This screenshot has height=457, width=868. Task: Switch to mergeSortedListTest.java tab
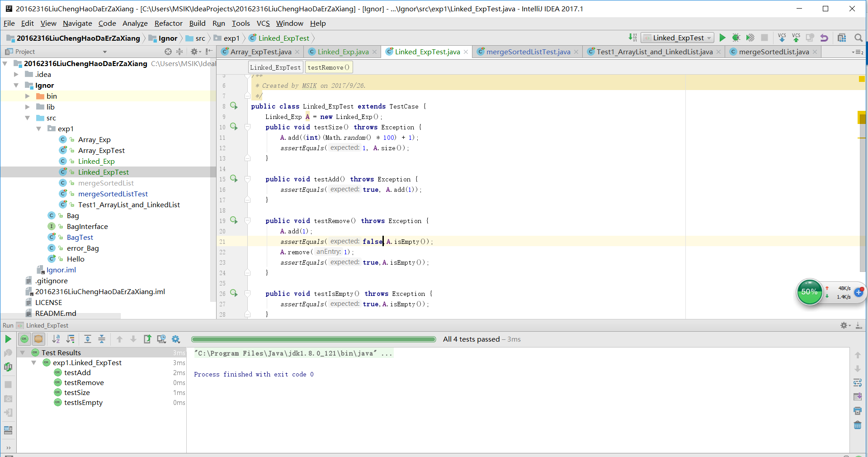pos(528,52)
